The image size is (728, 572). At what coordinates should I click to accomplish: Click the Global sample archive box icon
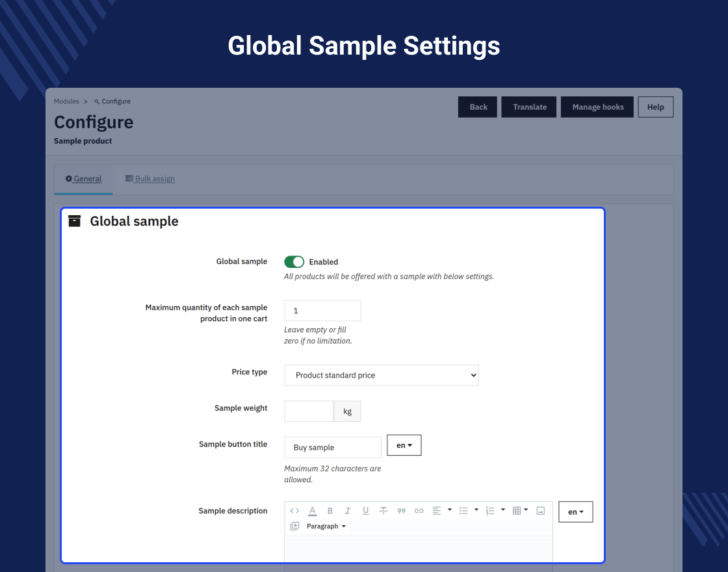click(x=74, y=221)
